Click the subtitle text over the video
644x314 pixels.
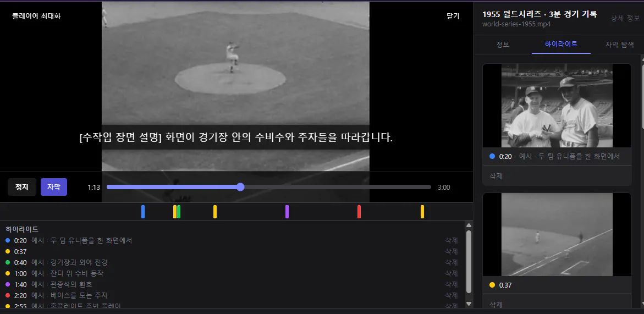pyautogui.click(x=236, y=137)
